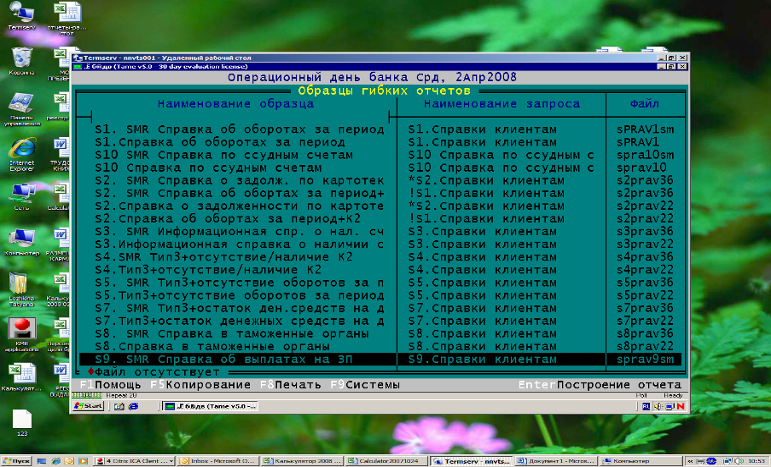This screenshot has width=771, height=467.
Task: Click column header Наименование запроса
Action: point(502,104)
